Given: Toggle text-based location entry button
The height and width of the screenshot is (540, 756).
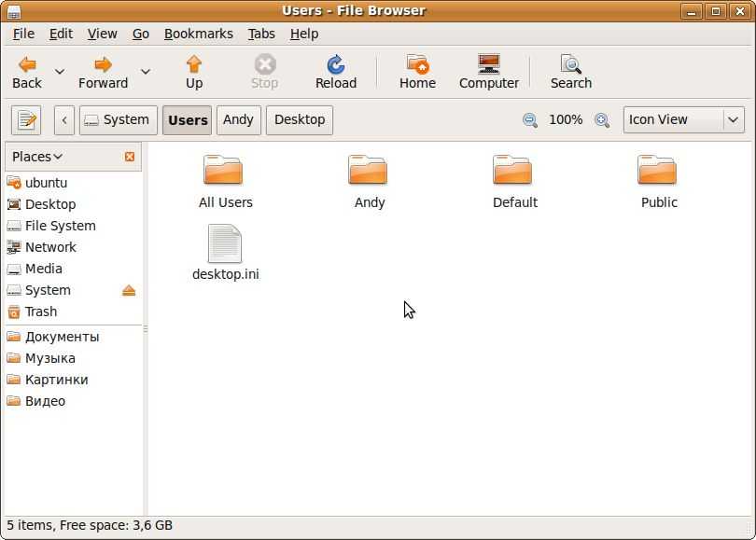Looking at the screenshot, I should point(27,120).
